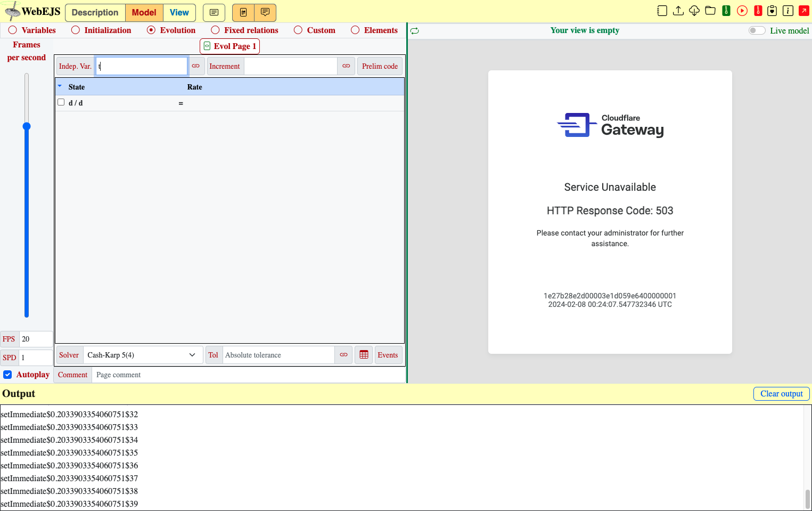Viewport: 812px width, 511px height.
Task: Click the Page comment input field
Action: 249,375
